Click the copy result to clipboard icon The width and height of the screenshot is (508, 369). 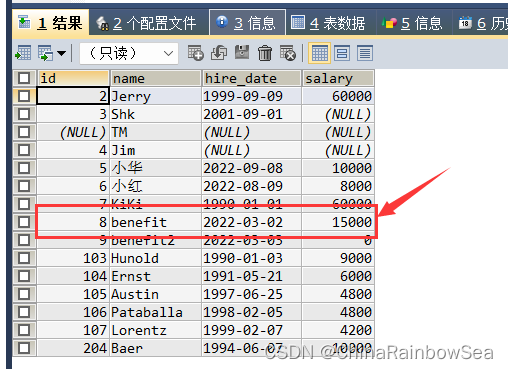tap(45, 53)
